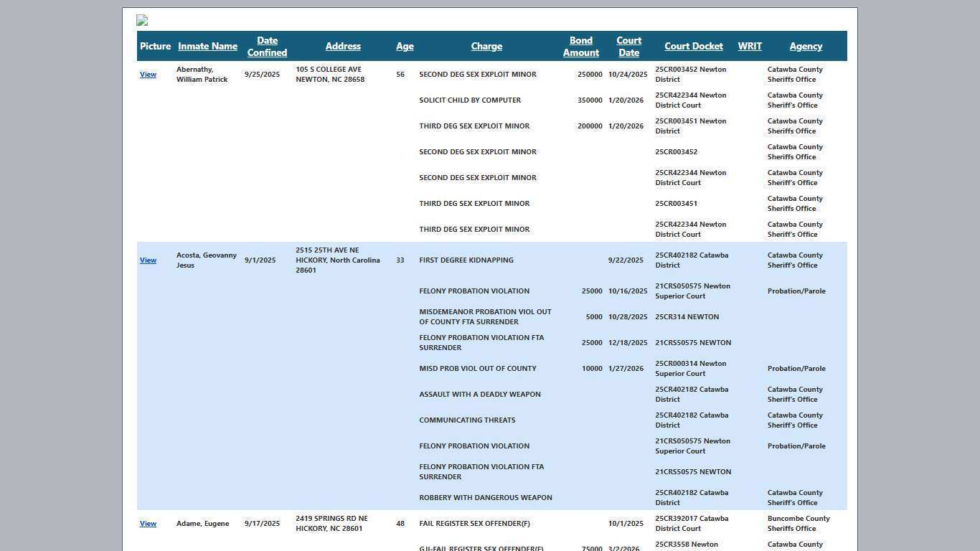Click Bond Amount column header
This screenshot has height=551, width=980.
(x=581, y=47)
